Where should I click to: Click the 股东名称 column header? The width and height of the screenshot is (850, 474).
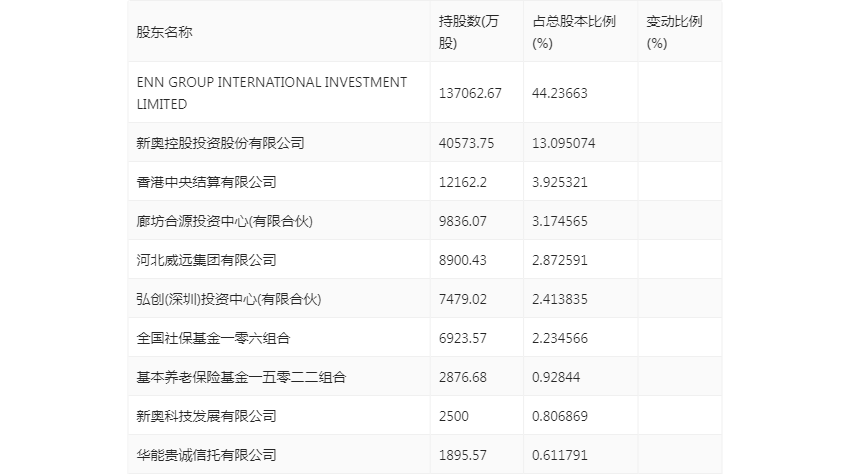[164, 32]
